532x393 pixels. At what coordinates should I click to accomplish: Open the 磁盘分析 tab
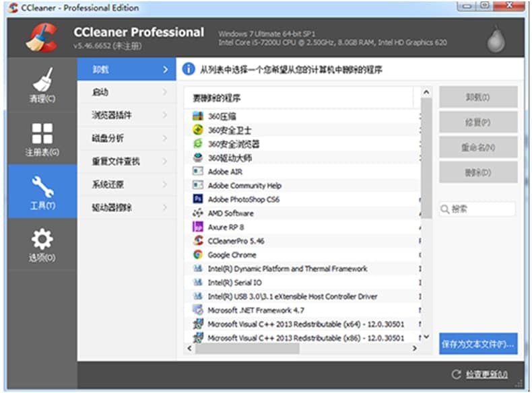click(x=127, y=138)
